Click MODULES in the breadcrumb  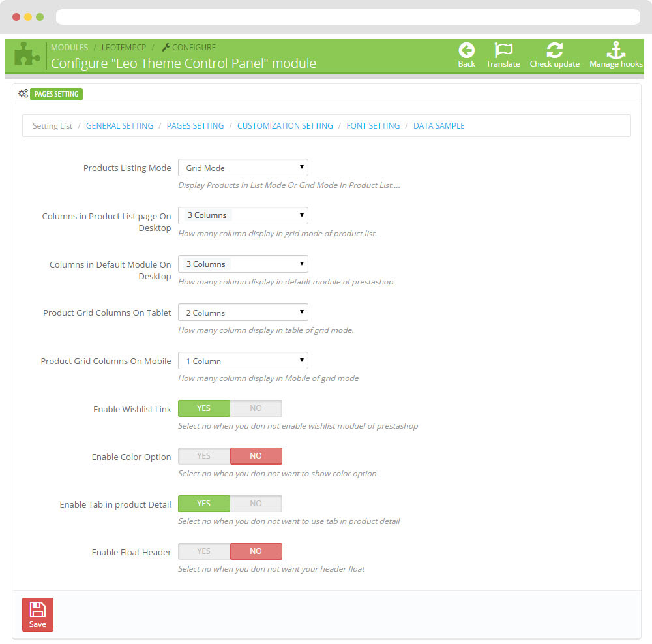tap(70, 48)
